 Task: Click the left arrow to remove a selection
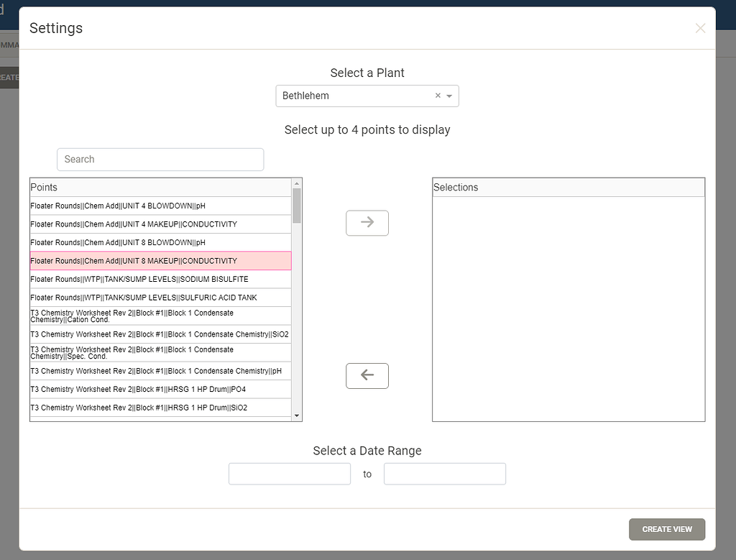tap(367, 375)
